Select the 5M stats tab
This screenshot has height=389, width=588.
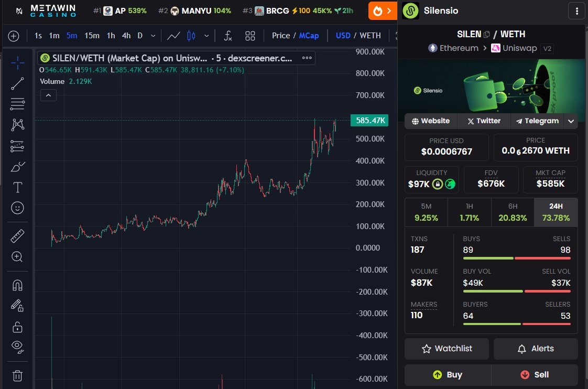point(426,212)
